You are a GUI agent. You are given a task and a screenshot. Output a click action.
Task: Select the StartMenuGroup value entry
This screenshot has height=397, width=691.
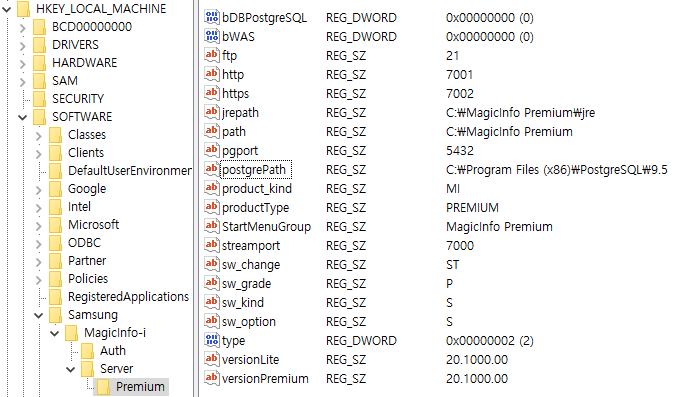(266, 226)
